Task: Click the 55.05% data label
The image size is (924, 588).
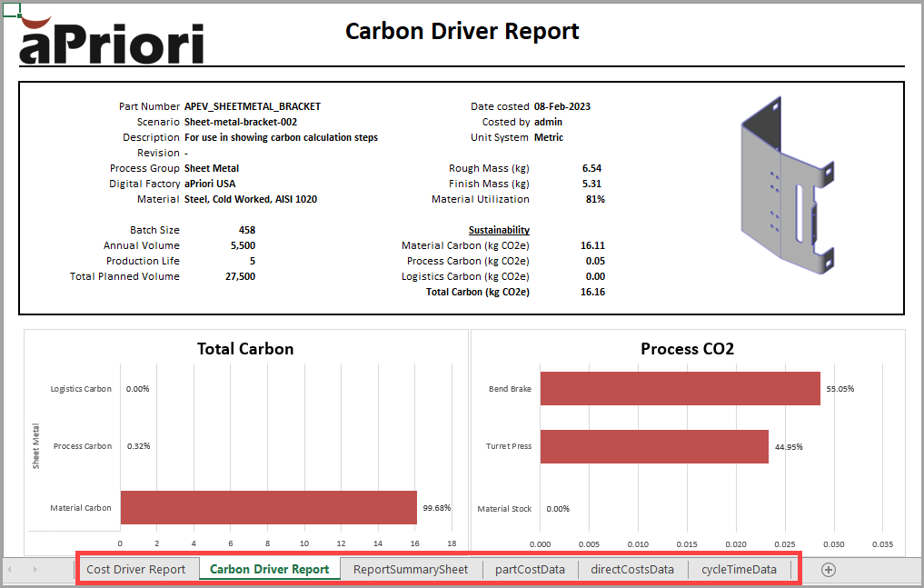Action: (840, 389)
